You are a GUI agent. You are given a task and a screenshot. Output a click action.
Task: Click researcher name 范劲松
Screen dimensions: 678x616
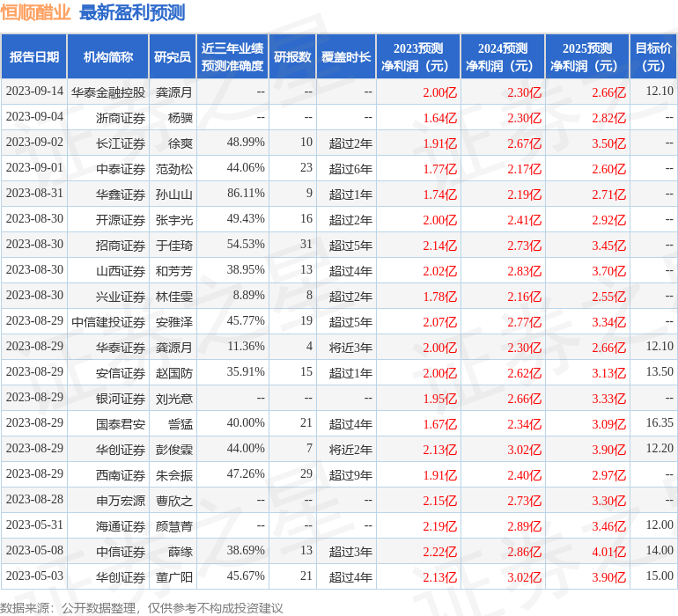[x=174, y=169]
